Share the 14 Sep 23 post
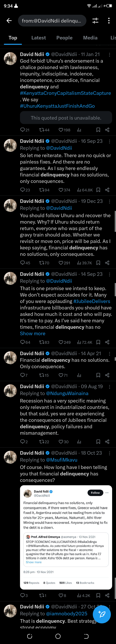This screenshot has height=644, width=116. (107, 342)
